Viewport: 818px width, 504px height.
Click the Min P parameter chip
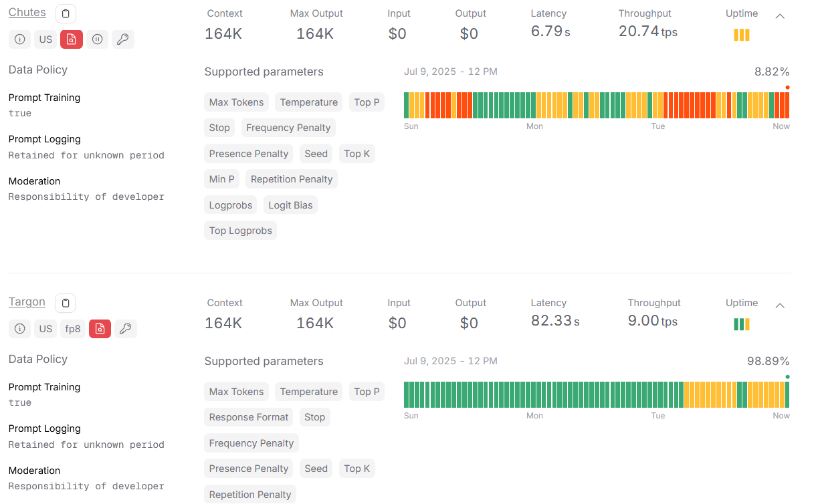(222, 179)
